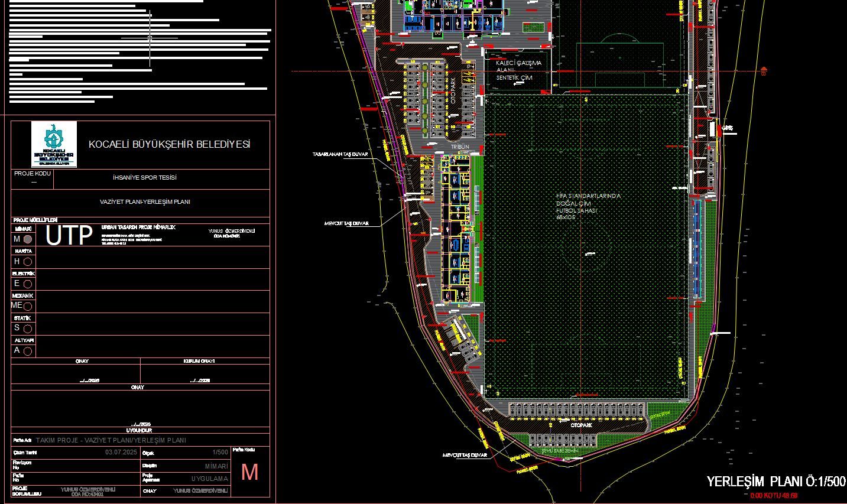
Task: Select the circle next to E under Elektrik
Action: click(x=28, y=284)
